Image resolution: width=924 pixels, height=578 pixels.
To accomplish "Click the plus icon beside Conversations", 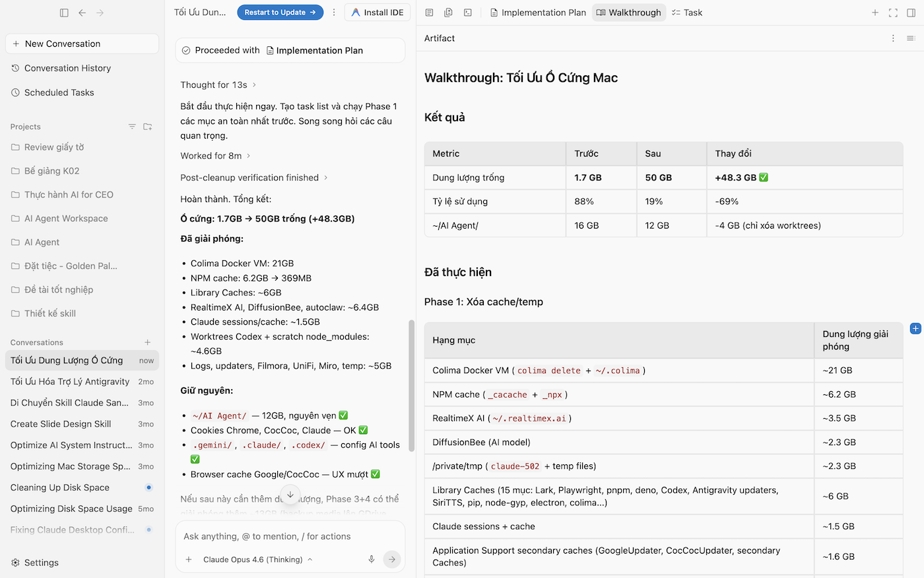I will tap(148, 342).
